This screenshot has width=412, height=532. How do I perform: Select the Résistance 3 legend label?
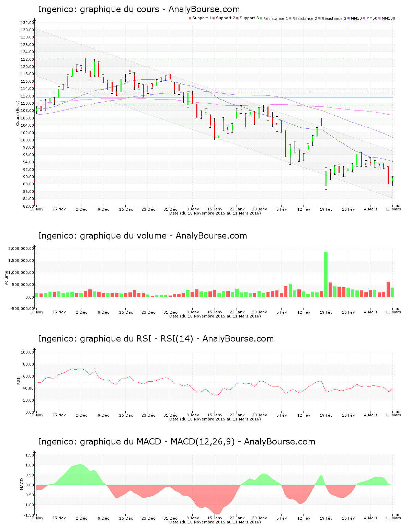point(334,18)
